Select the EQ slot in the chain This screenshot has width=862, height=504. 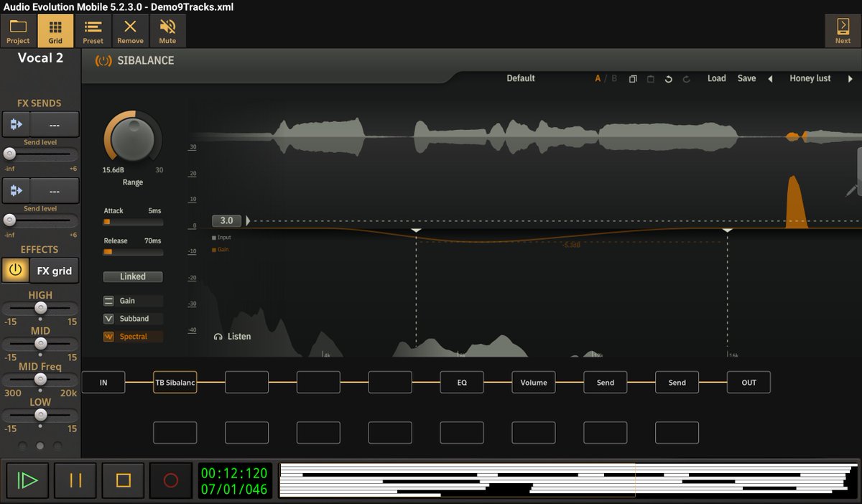[x=462, y=383]
